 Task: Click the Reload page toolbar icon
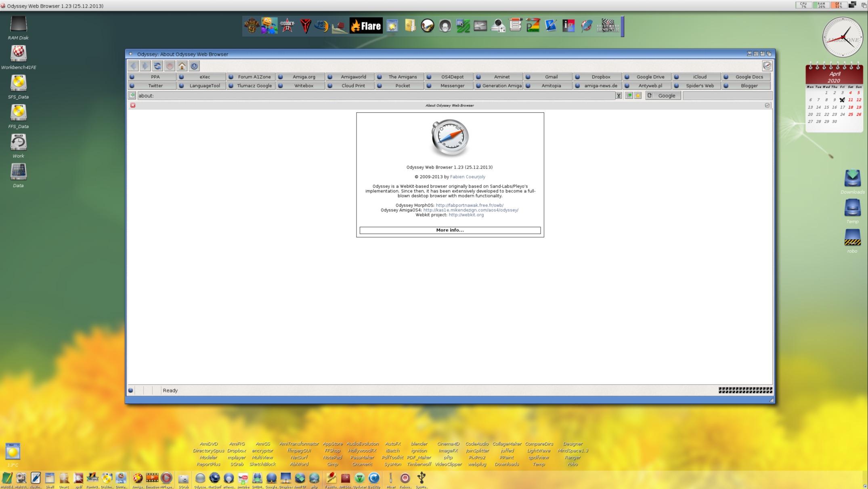point(157,66)
